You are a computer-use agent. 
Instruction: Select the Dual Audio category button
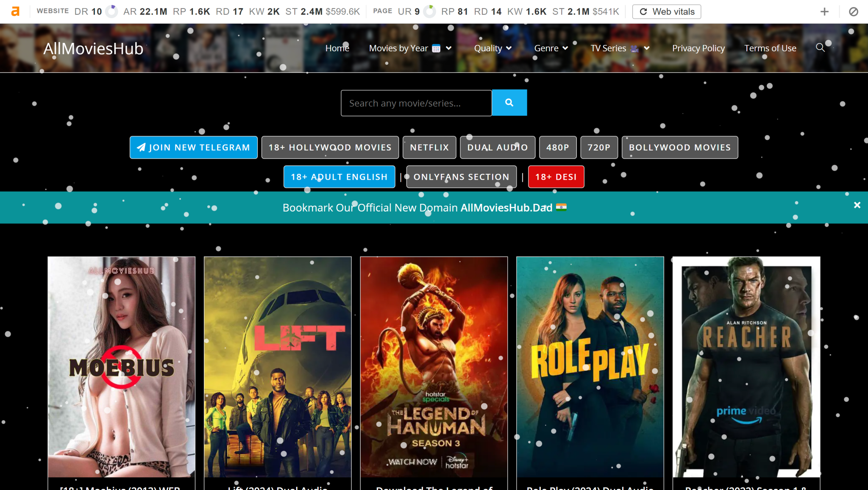498,147
